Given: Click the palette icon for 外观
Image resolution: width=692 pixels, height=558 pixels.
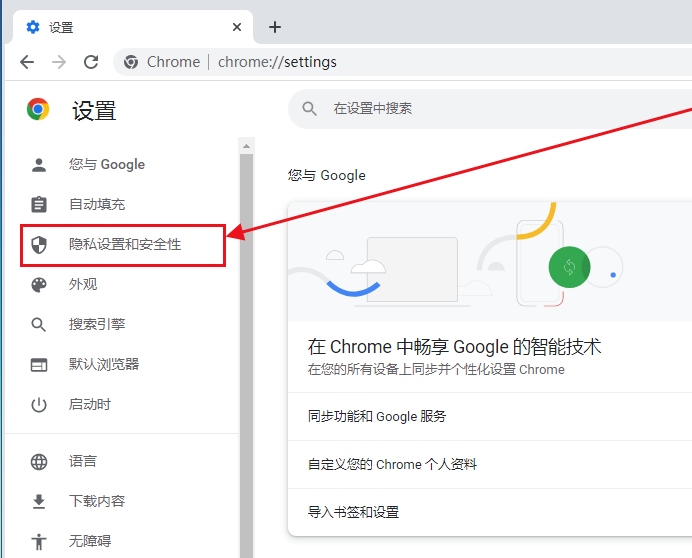Looking at the screenshot, I should (39, 285).
